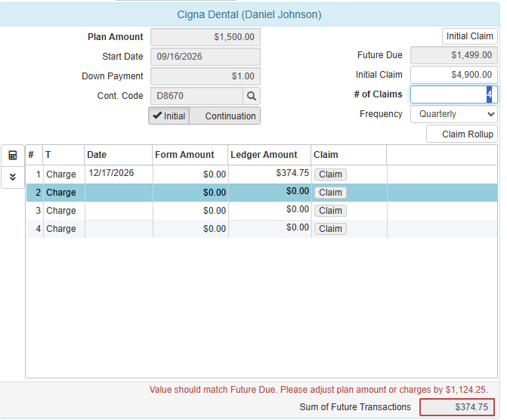Open the Frequency Quarterly dropdown
The height and width of the screenshot is (420, 507).
pyautogui.click(x=453, y=114)
